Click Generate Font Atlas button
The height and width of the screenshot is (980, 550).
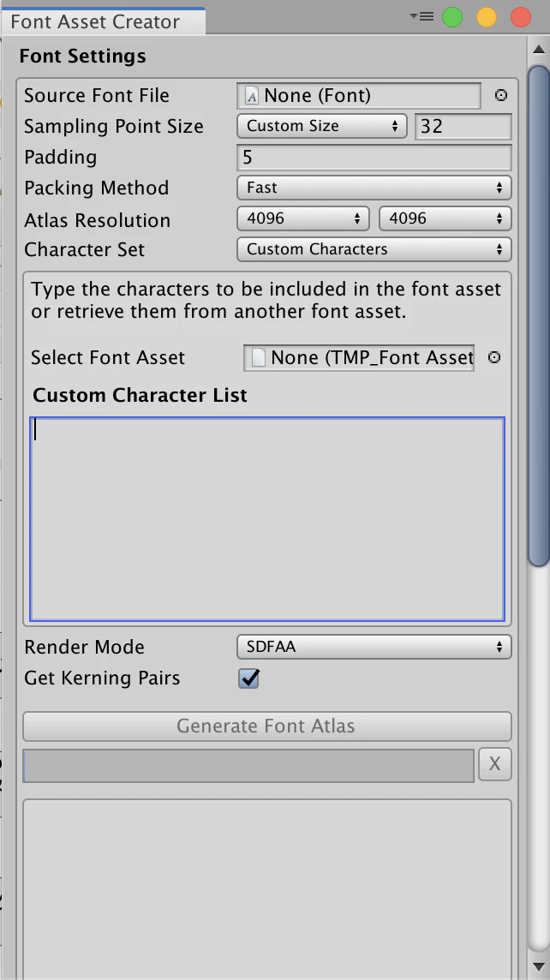[x=267, y=726]
